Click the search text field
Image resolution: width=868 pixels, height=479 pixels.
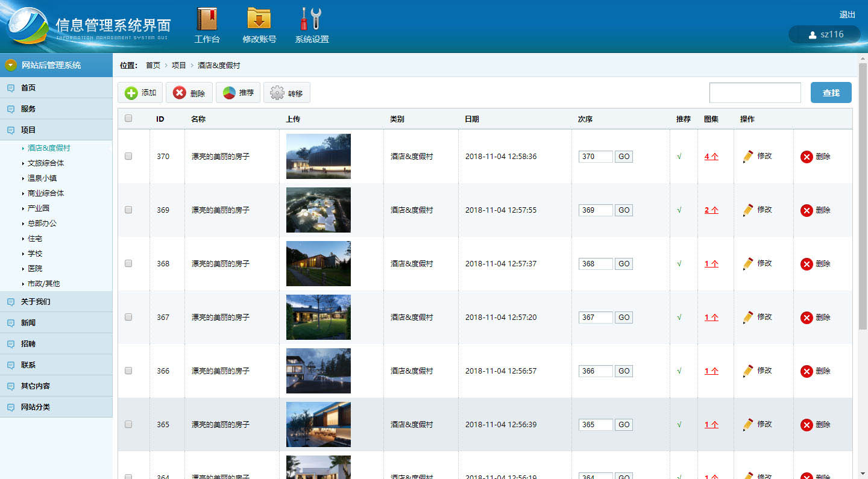coord(755,93)
